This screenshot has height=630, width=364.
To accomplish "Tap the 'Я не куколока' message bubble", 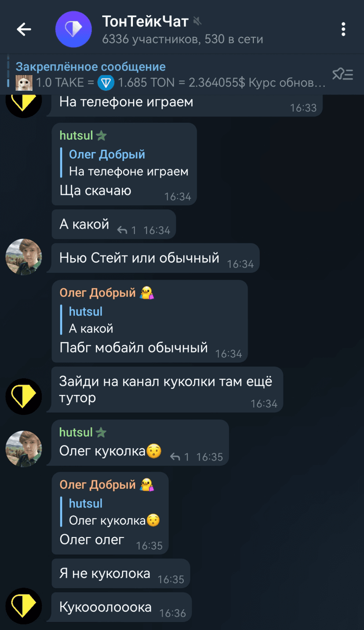I will pos(121,574).
